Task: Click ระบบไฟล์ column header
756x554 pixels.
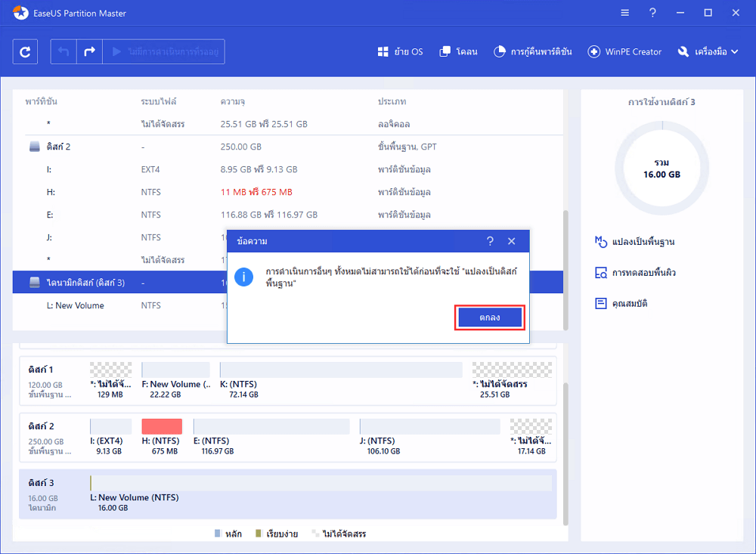Action: point(159,102)
